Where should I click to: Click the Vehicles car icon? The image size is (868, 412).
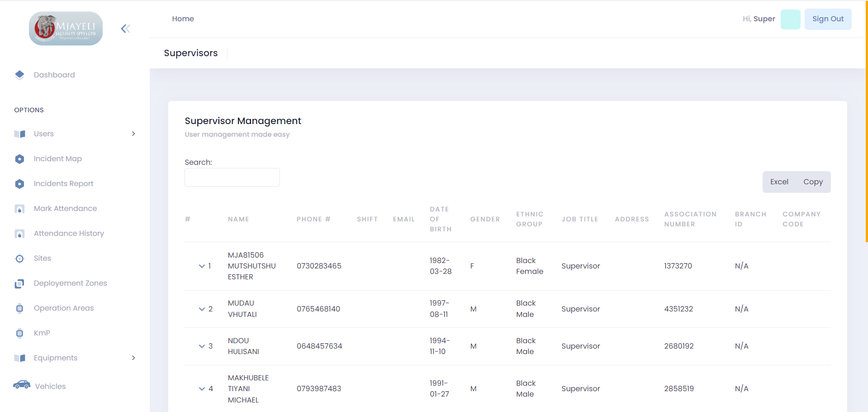[x=22, y=385]
